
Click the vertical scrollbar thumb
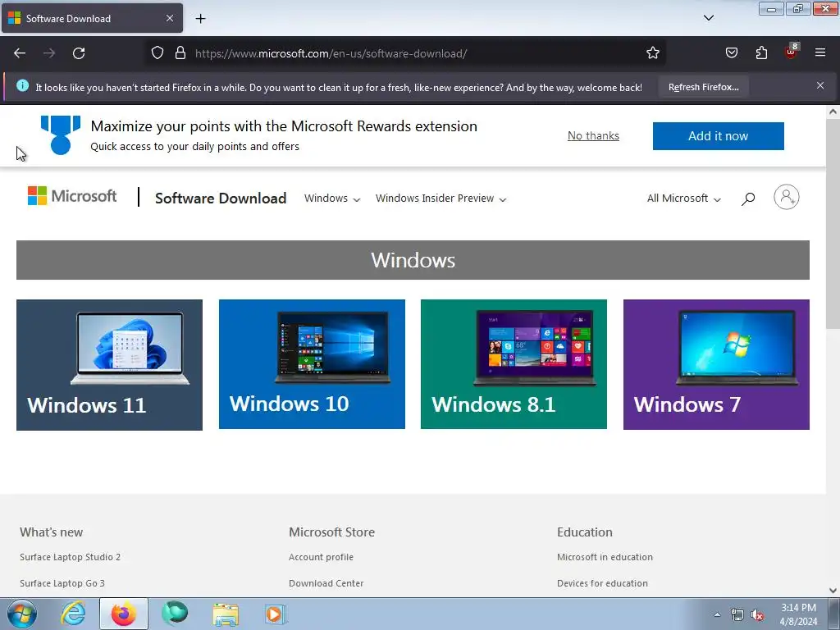coord(833,224)
